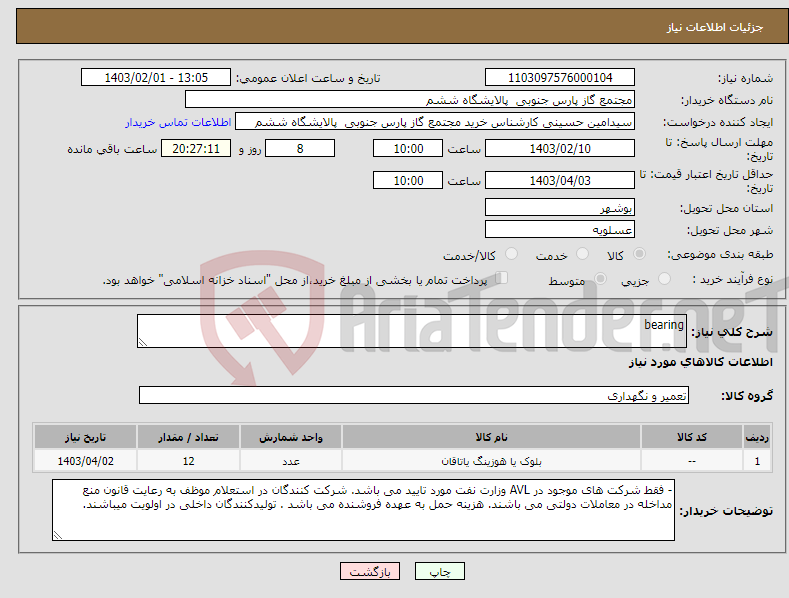Click the delivery city field عسلویه

pos(560,230)
